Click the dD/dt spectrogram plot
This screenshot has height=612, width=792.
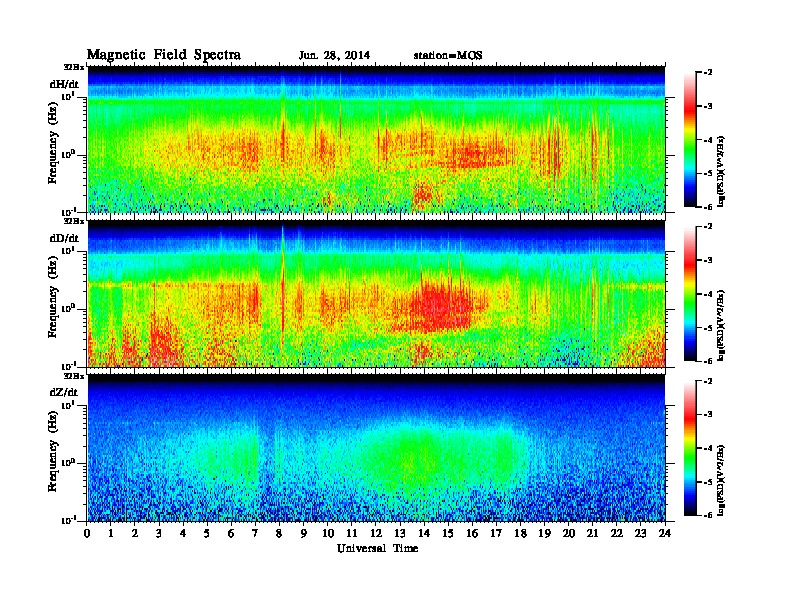coord(376,294)
